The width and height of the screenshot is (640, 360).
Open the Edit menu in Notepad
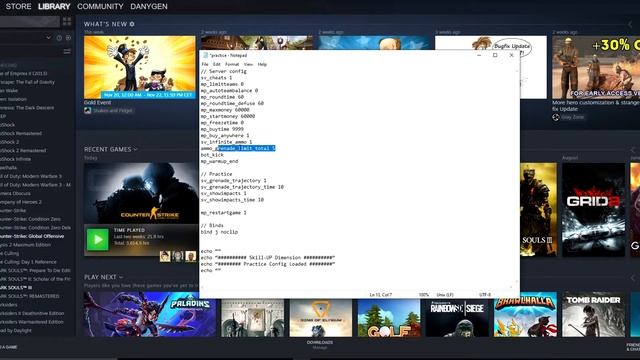pyautogui.click(x=216, y=64)
